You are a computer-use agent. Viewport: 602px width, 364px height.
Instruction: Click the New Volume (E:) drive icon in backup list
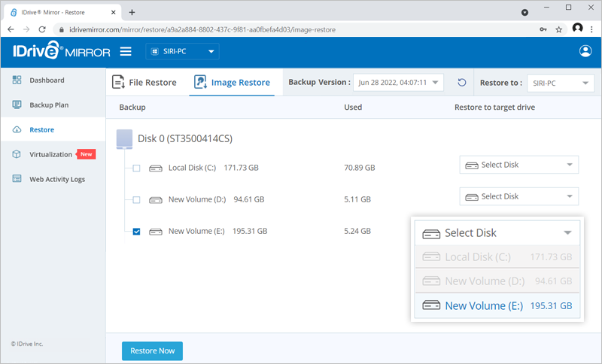pos(156,232)
